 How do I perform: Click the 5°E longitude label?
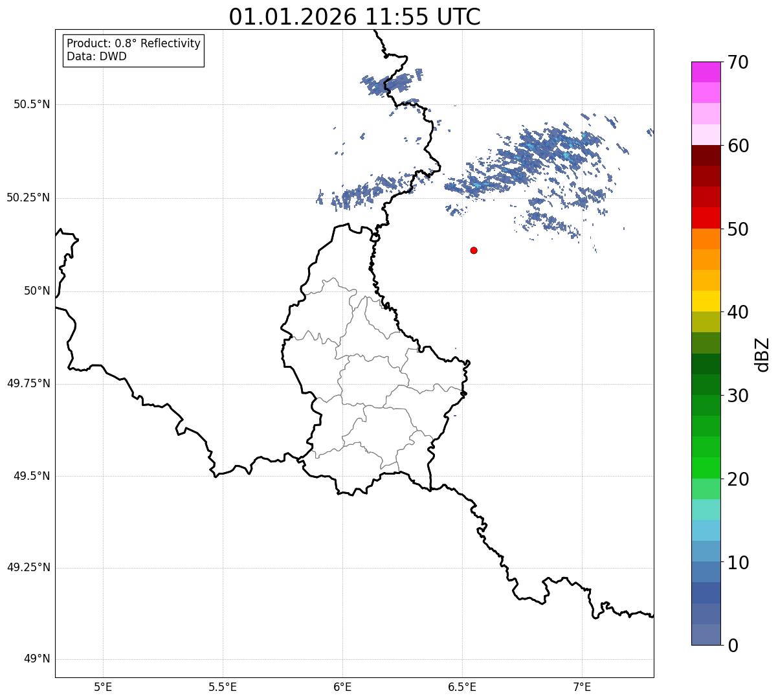[x=103, y=686]
